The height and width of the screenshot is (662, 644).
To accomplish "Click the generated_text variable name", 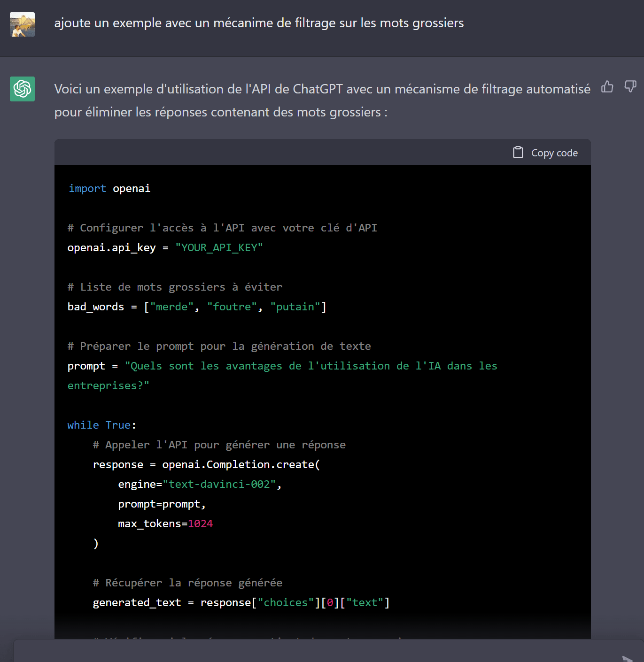I will 137,603.
